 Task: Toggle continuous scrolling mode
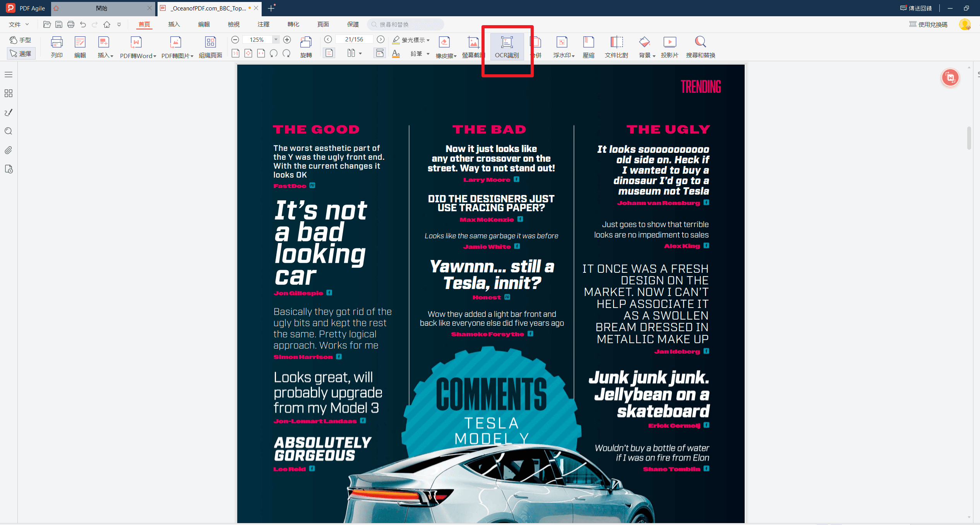click(380, 53)
